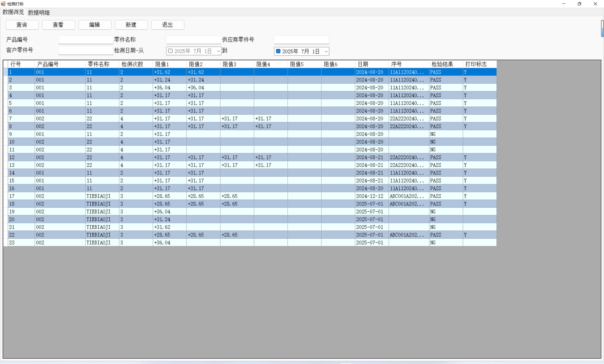The width and height of the screenshot is (604, 364).
Task: Minimize the 检测打标 window
Action: coord(564,4)
